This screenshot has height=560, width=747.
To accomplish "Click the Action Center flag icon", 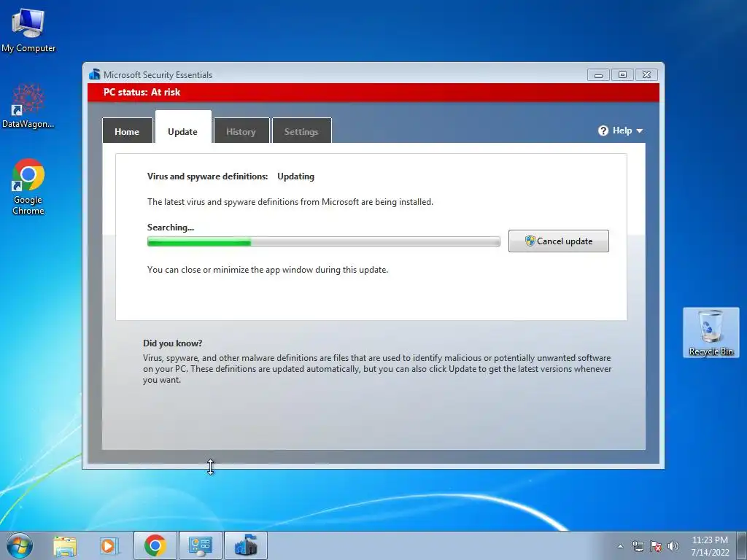I will tap(656, 546).
